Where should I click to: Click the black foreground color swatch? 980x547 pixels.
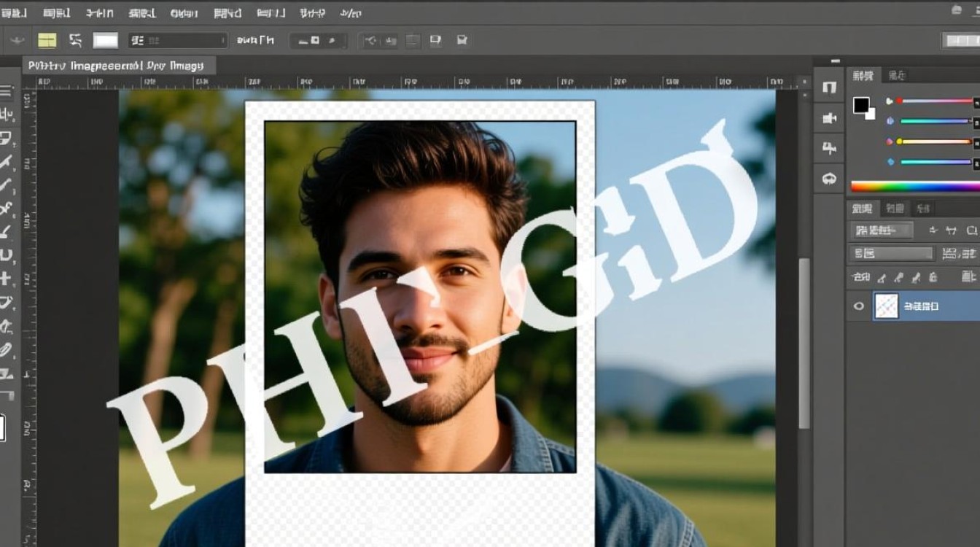(861, 105)
